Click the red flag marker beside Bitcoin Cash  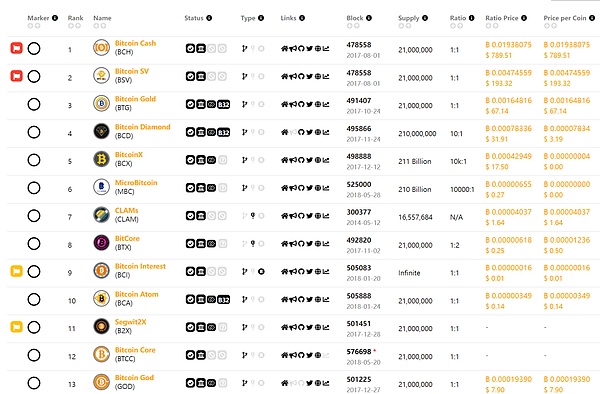[16, 48]
